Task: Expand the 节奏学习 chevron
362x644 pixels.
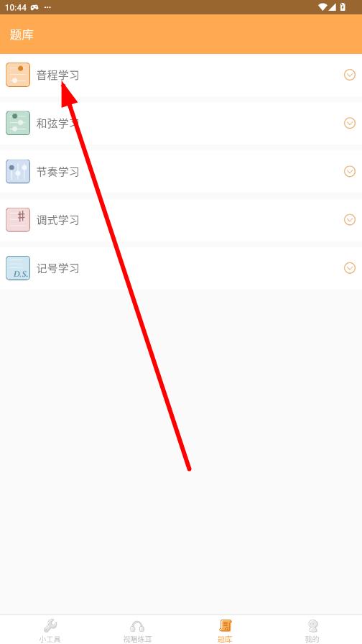Action: [x=350, y=171]
